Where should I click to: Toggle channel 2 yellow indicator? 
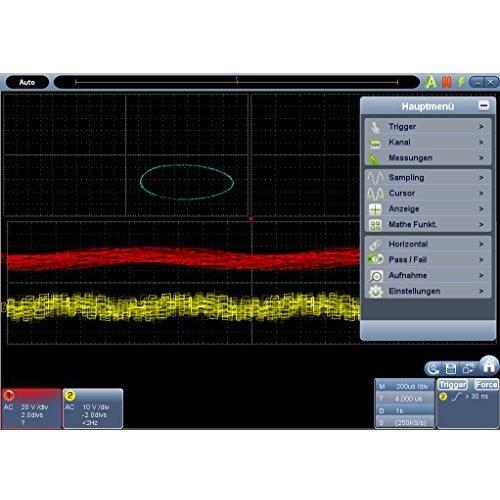(x=70, y=395)
